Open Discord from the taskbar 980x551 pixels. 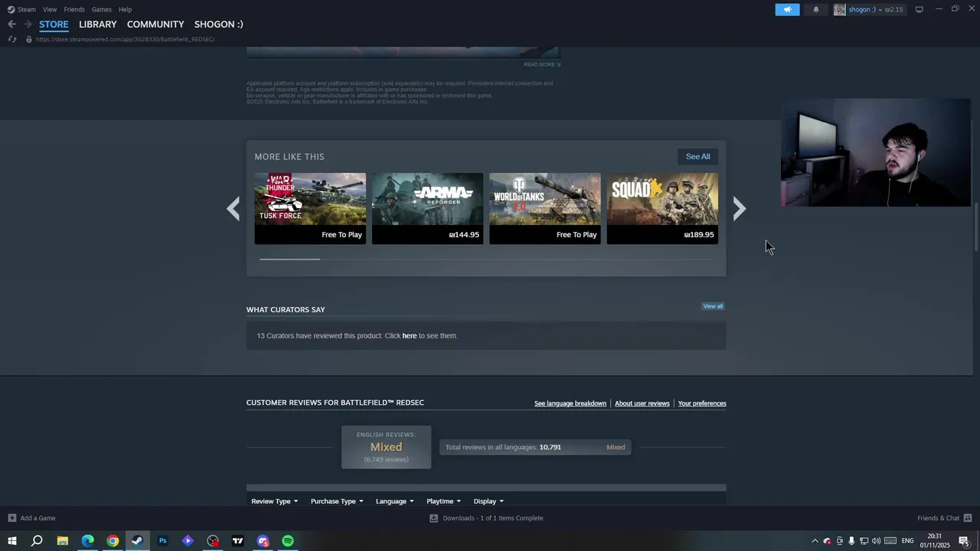(x=263, y=541)
